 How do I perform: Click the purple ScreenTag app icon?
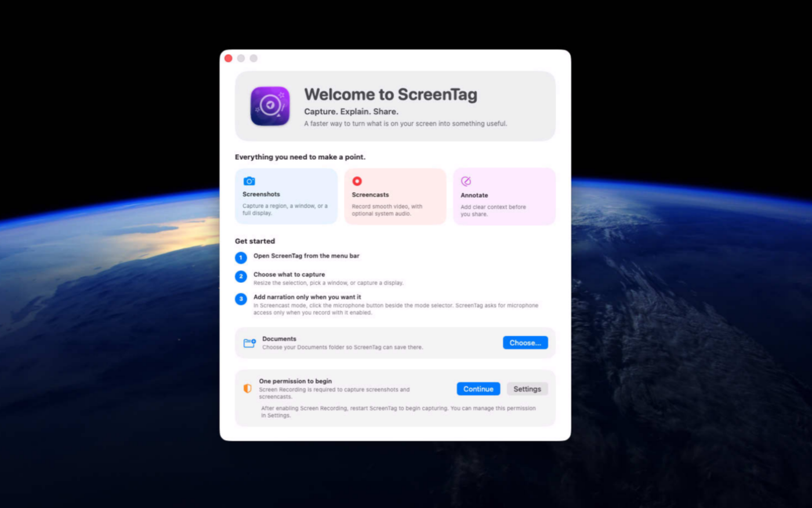pyautogui.click(x=270, y=106)
